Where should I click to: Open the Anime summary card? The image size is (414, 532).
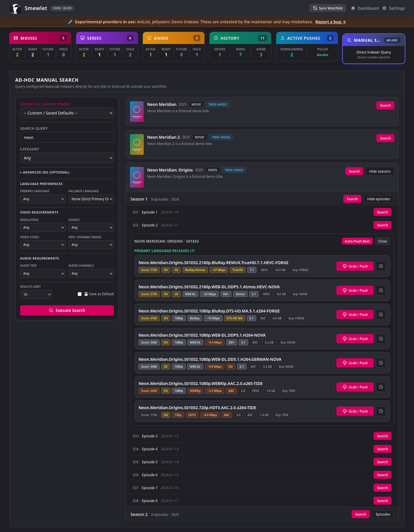pos(174,46)
